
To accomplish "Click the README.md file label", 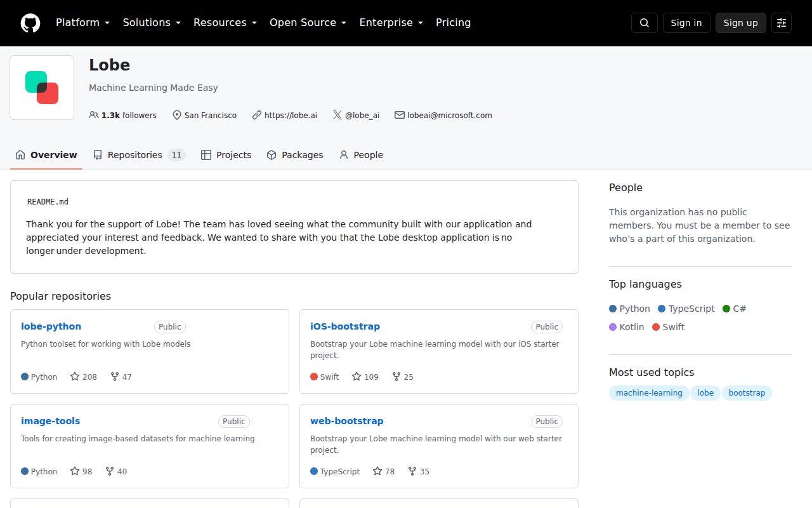I will click(x=48, y=202).
